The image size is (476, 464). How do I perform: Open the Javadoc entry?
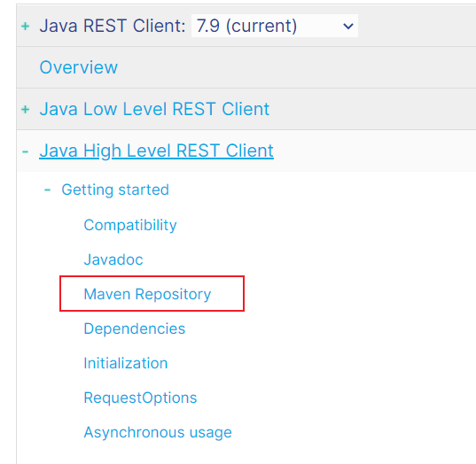(113, 259)
